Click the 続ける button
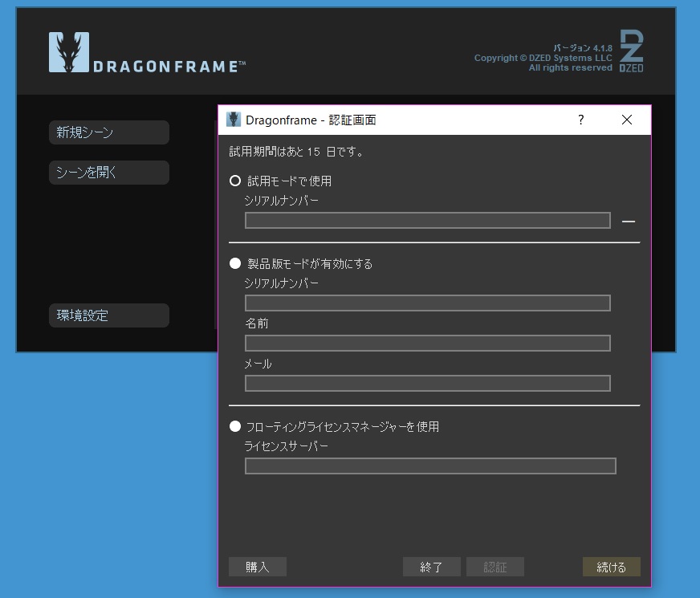Image resolution: width=700 pixels, height=598 pixels. coord(612,567)
